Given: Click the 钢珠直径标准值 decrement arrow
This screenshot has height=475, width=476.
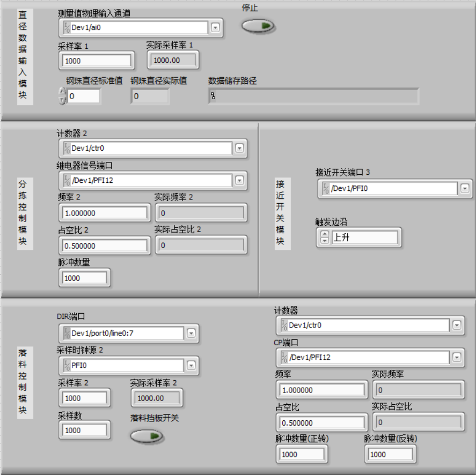Looking at the screenshot, I should point(62,100).
